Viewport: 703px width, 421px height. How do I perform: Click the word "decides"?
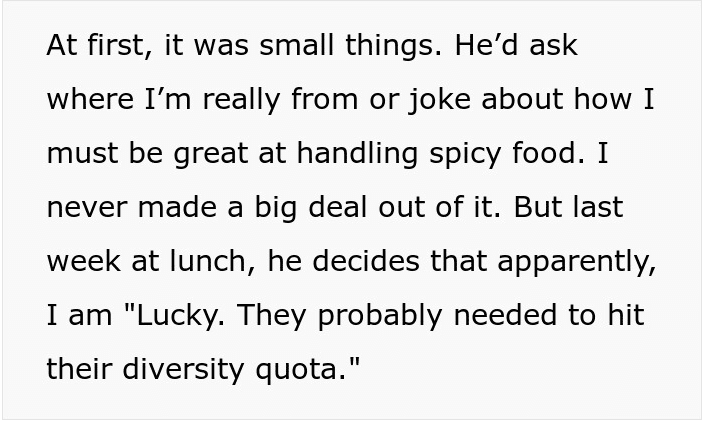(x=366, y=260)
